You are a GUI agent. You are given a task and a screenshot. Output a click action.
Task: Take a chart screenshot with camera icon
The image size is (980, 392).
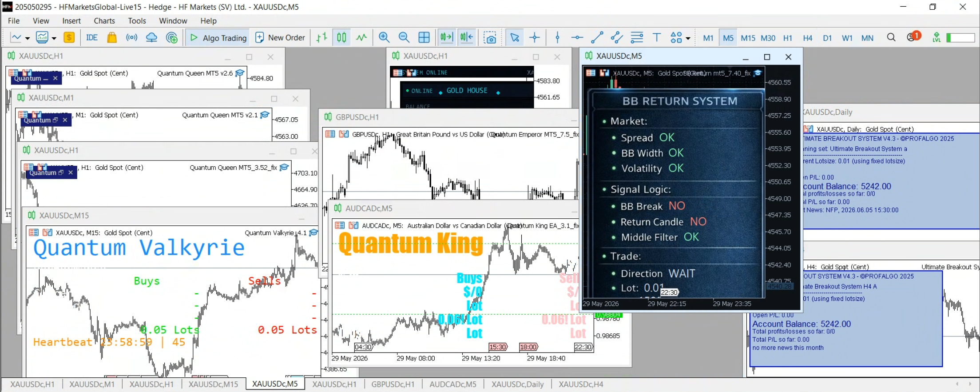point(490,38)
